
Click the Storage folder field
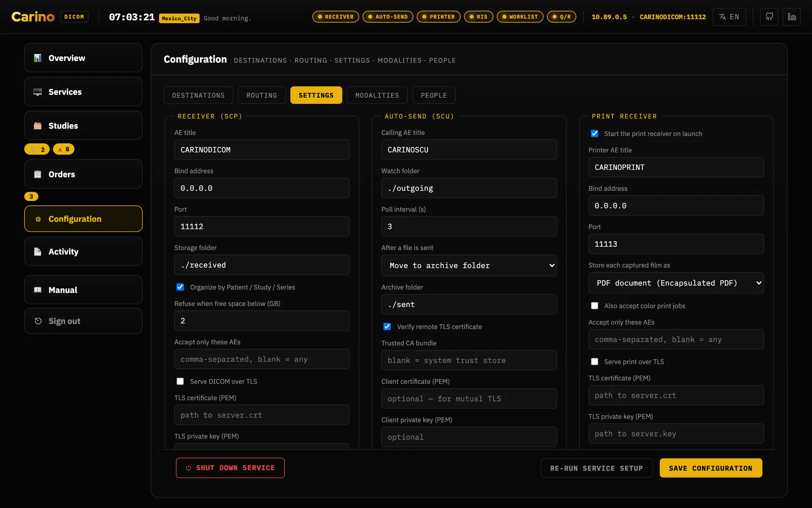262,265
